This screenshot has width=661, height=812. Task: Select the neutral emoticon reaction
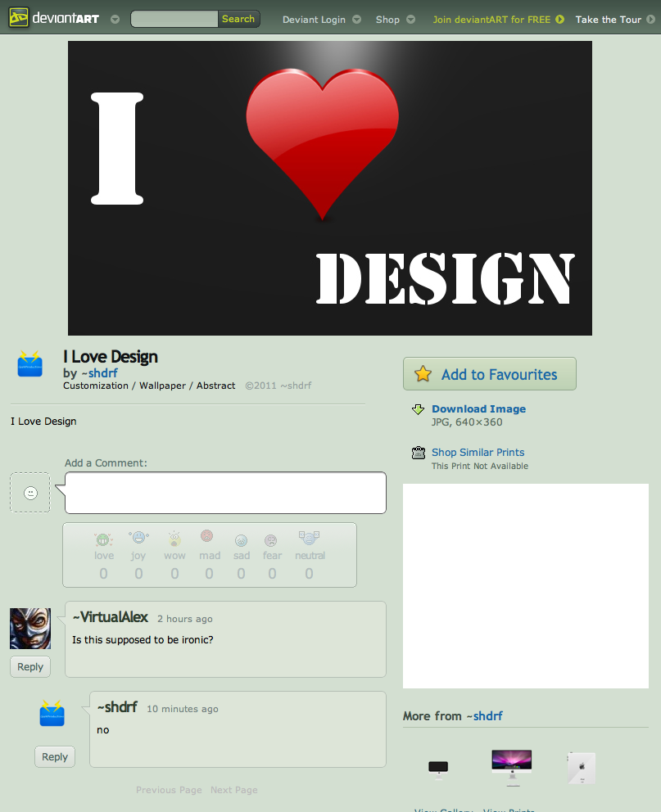310,539
